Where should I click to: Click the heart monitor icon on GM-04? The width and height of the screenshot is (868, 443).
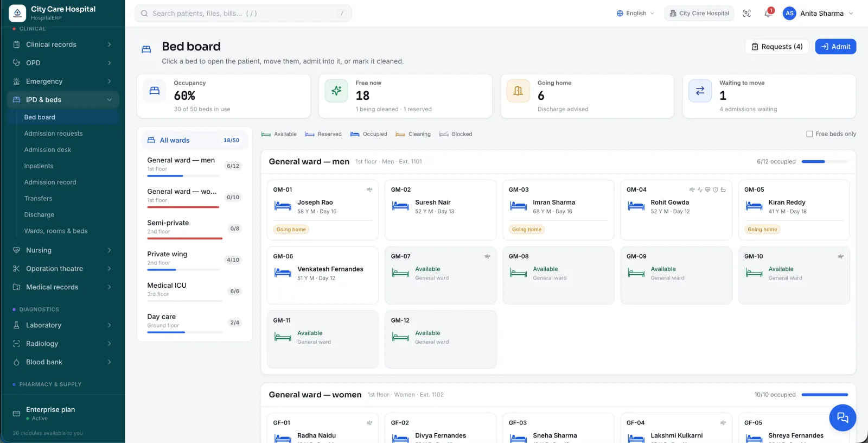[707, 189]
